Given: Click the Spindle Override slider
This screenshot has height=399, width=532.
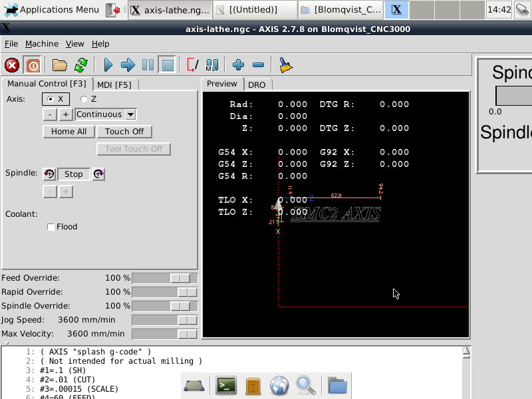Looking at the screenshot, I should [x=165, y=306].
